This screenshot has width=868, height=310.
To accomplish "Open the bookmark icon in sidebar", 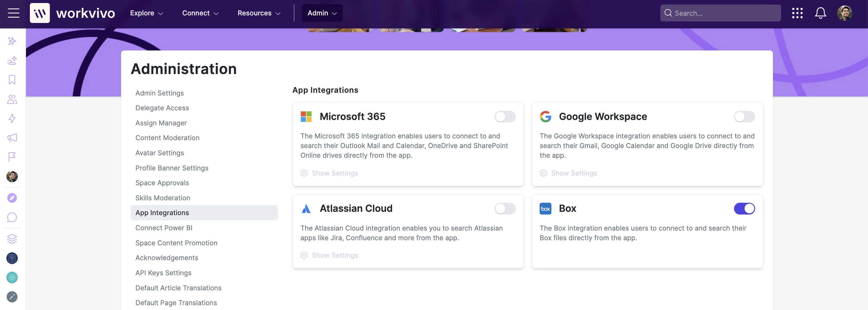I will (x=12, y=80).
